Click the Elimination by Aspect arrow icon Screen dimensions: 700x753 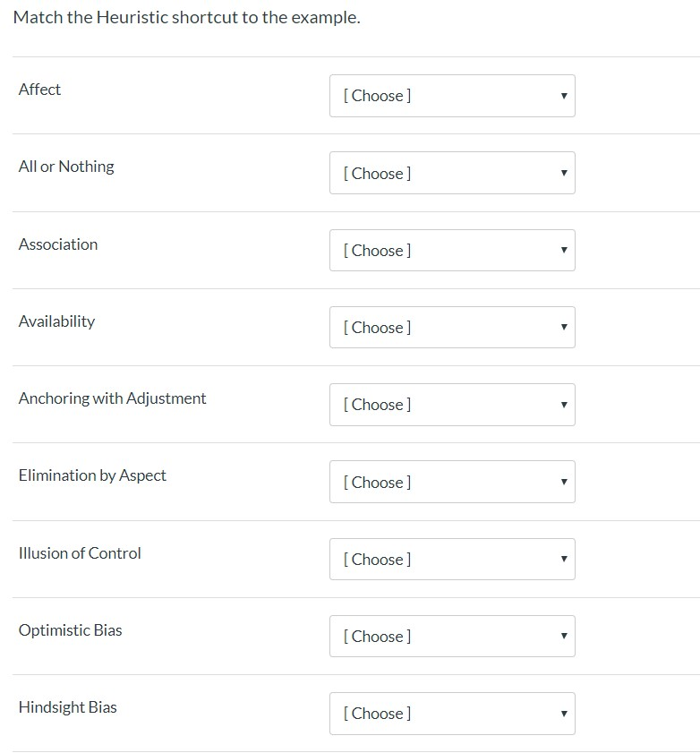coord(563,482)
